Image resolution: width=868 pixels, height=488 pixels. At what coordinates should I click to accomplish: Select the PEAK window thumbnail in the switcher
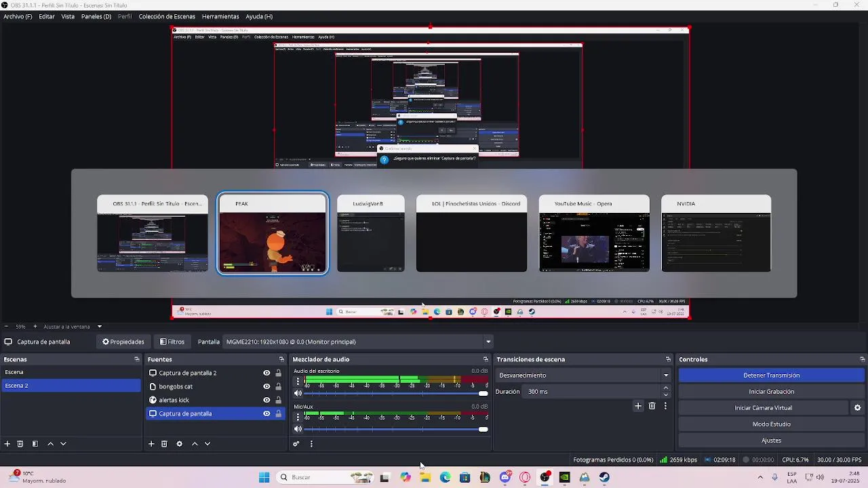(x=273, y=234)
